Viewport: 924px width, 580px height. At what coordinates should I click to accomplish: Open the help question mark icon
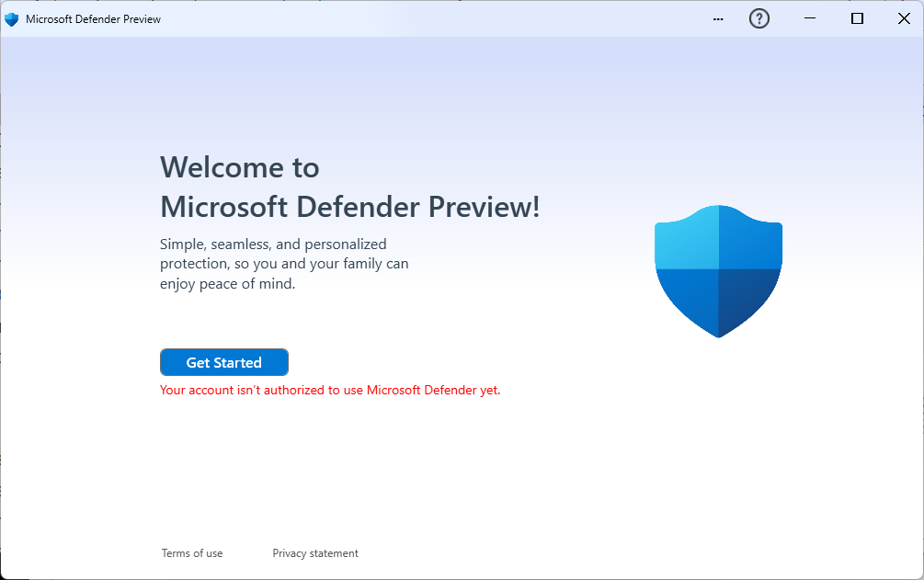[759, 19]
